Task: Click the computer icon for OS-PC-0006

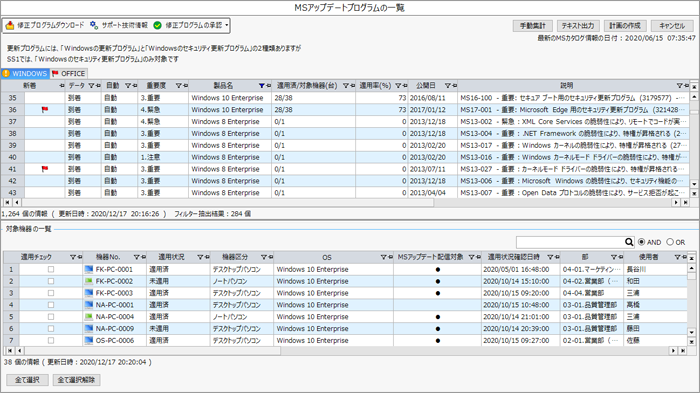Action: point(88,340)
